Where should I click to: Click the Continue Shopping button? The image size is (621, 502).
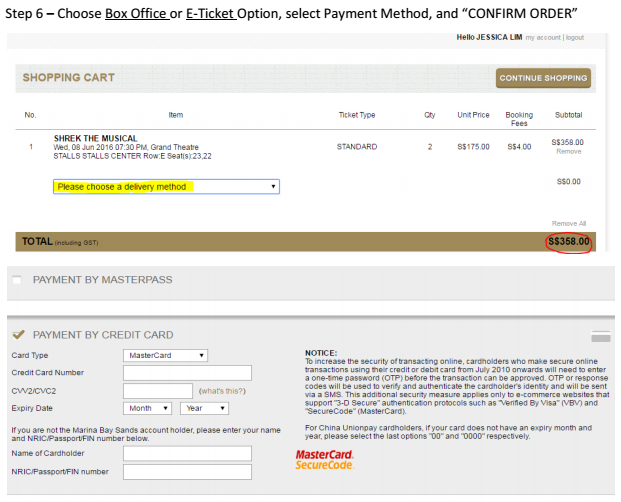point(543,78)
